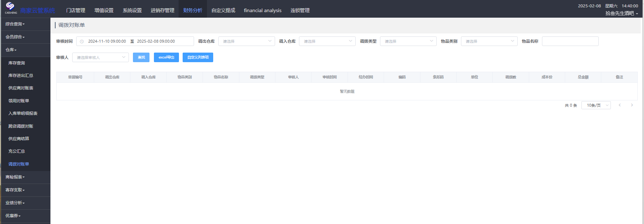Open 供应商结算 page
This screenshot has width=644, height=224.
(19, 139)
